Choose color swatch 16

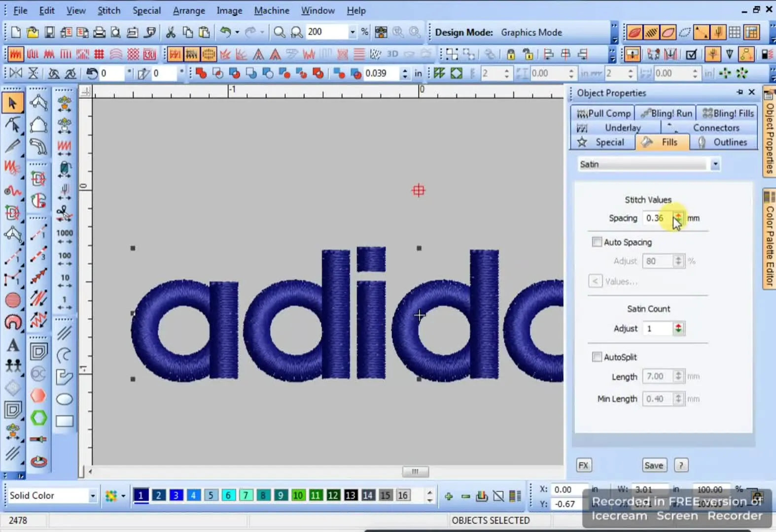point(403,495)
